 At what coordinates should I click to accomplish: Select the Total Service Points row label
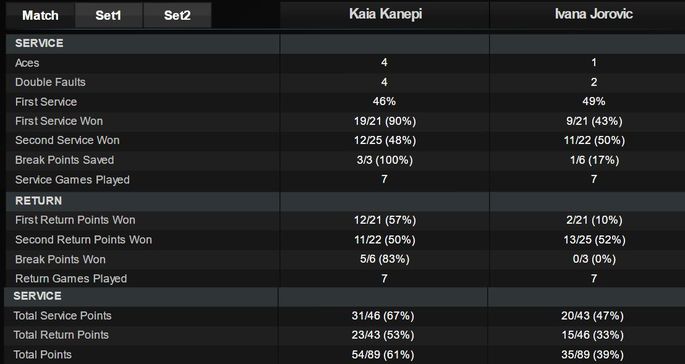62,315
